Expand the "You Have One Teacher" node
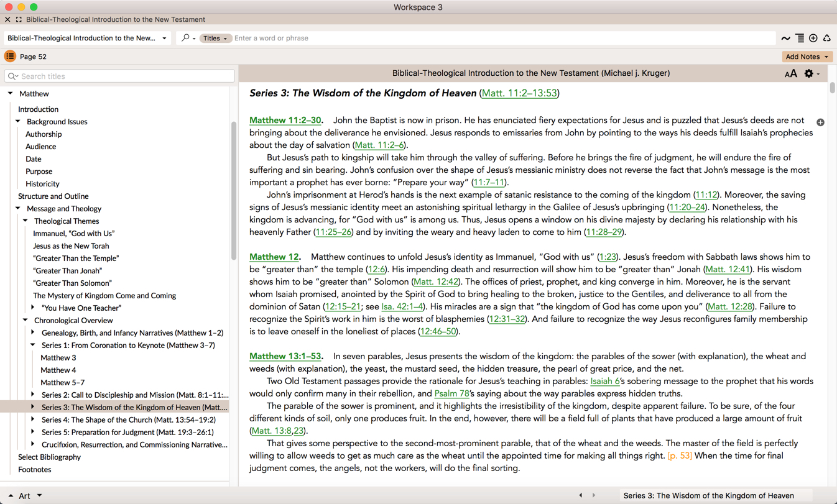Screen dimensions: 837x504 click(x=33, y=308)
